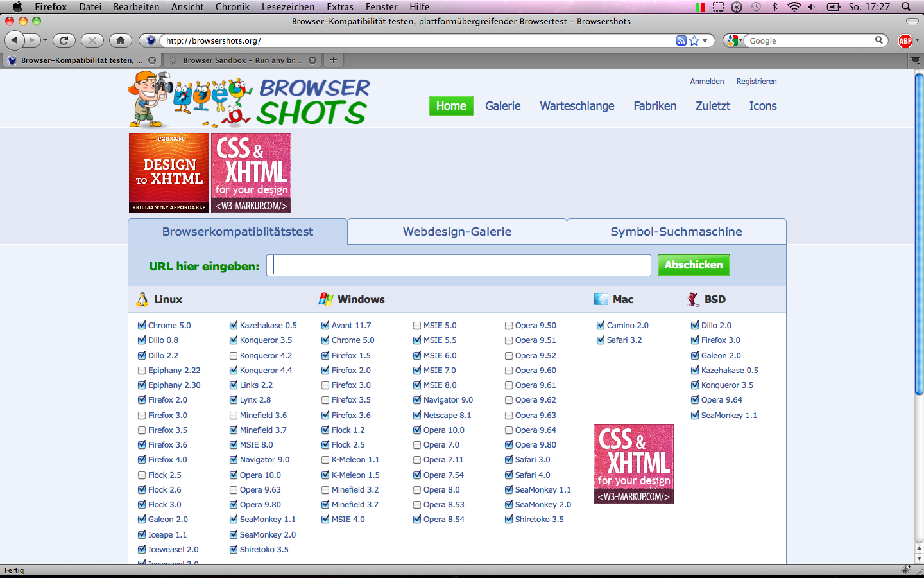Check MSIE 5.0 checkbox
Screen dimensions: 924x578
click(417, 325)
